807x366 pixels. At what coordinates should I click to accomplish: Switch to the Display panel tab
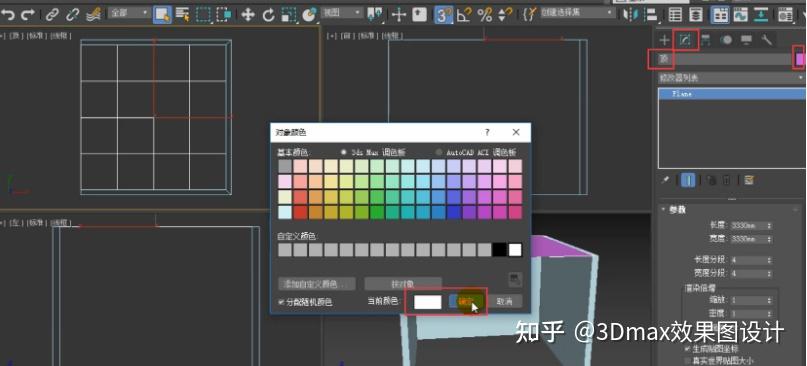pyautogui.click(x=746, y=40)
